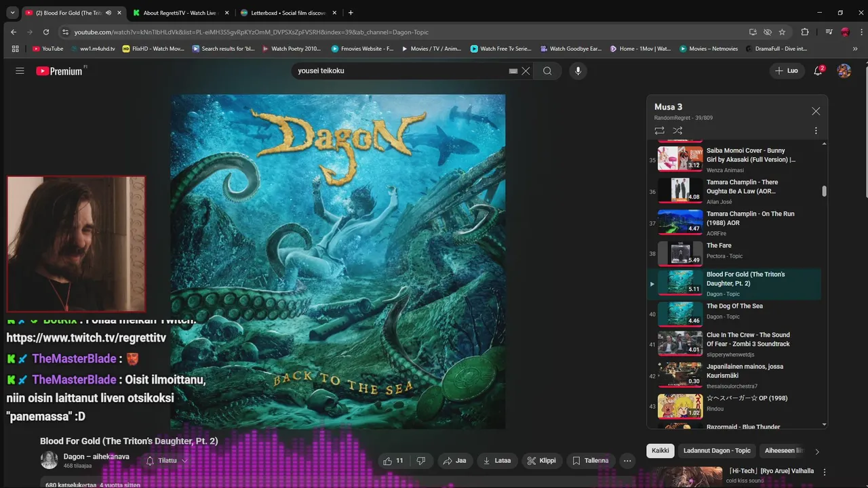868x488 pixels.
Task: Select Kaikki filter chip
Action: tap(660, 451)
